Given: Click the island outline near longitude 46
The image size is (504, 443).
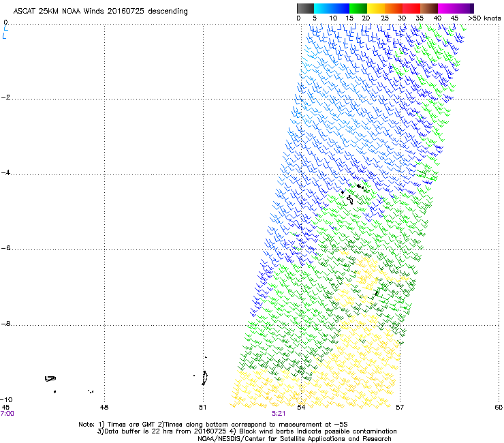Looking at the screenshot, I should pos(50,379).
